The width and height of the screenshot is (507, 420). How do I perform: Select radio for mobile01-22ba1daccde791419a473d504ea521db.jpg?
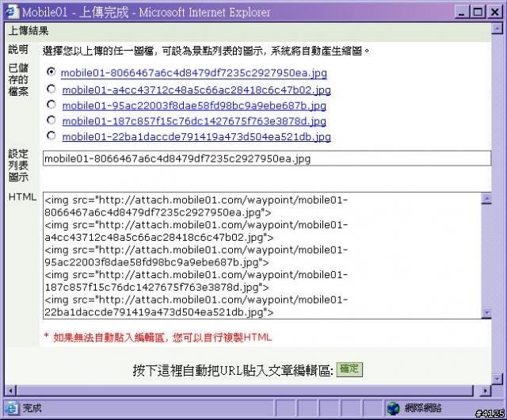pyautogui.click(x=51, y=136)
